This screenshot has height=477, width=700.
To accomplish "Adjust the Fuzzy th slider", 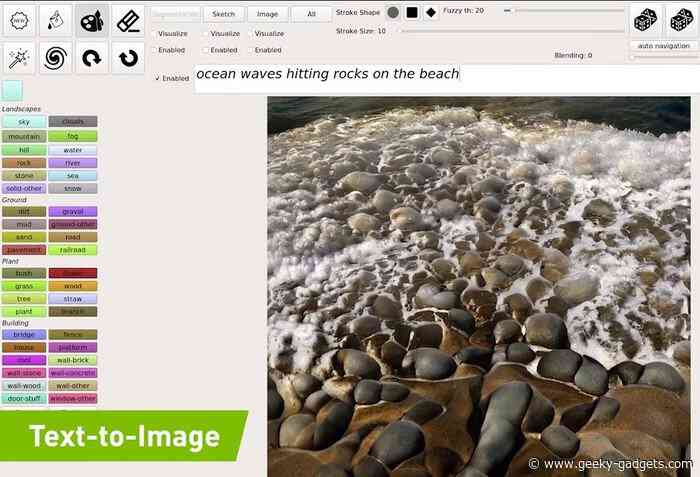I will 564,10.
